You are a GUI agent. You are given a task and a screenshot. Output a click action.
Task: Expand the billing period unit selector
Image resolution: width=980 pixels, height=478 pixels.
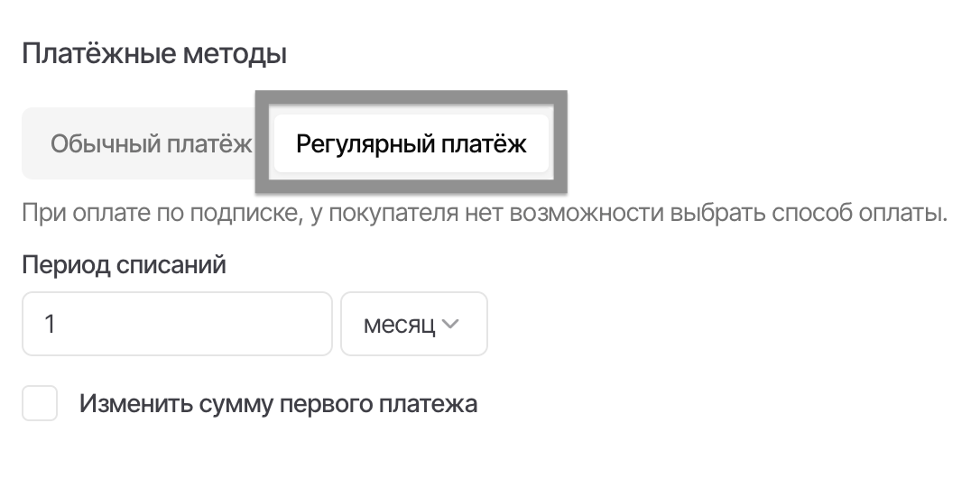(x=413, y=324)
